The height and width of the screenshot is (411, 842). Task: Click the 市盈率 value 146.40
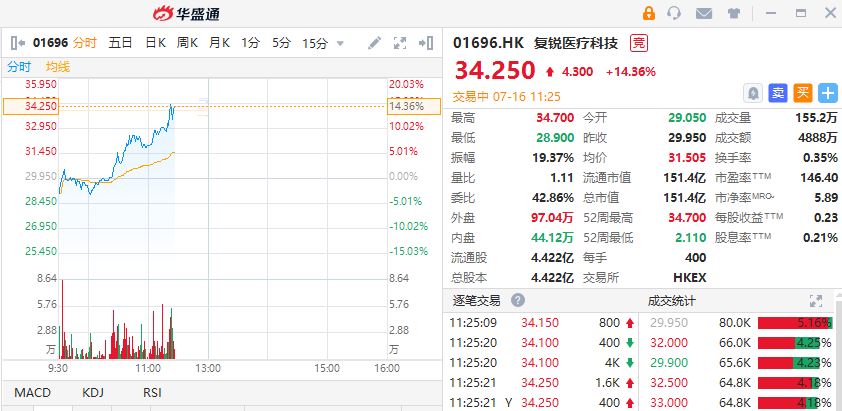(x=818, y=177)
